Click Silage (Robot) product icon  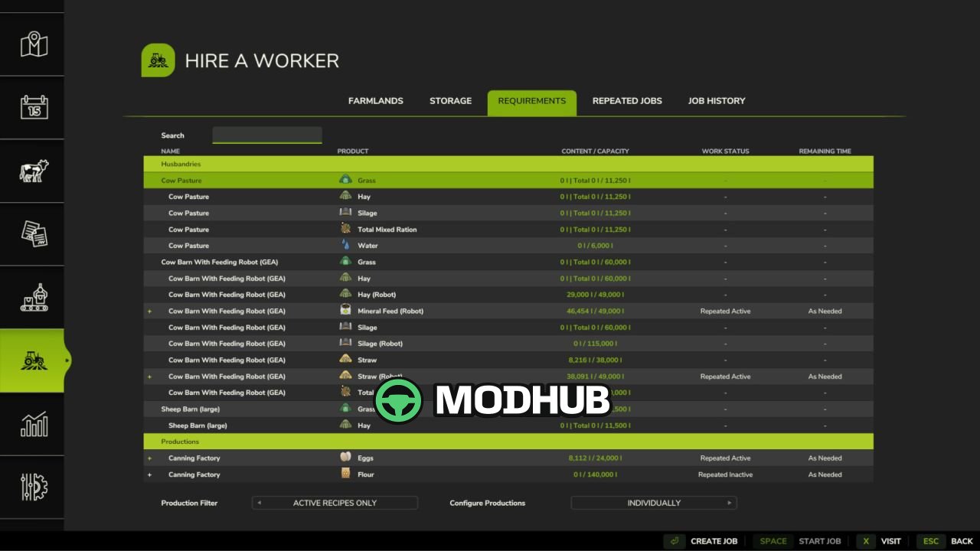point(345,343)
